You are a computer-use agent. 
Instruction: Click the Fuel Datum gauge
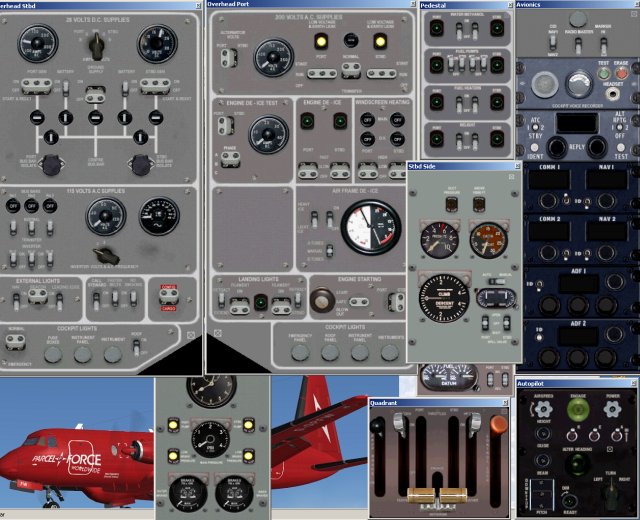[x=449, y=377]
